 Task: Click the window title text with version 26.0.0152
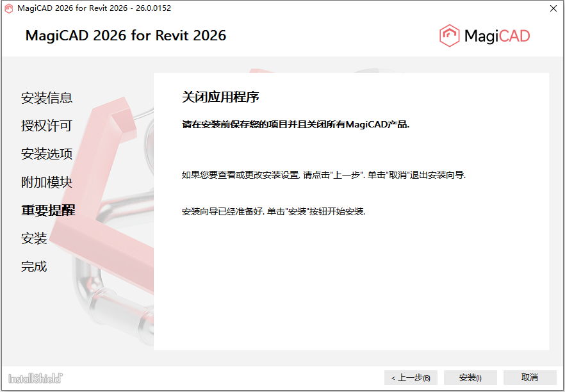[94, 8]
